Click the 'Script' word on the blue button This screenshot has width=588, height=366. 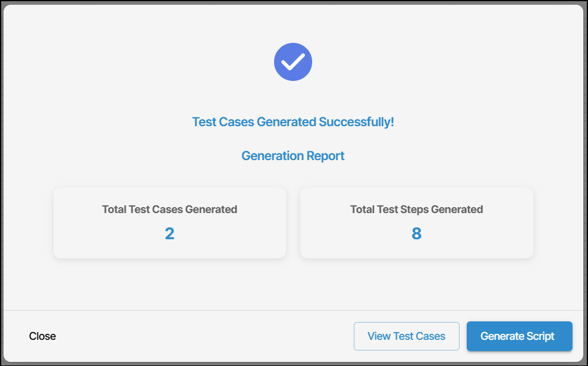click(x=540, y=336)
